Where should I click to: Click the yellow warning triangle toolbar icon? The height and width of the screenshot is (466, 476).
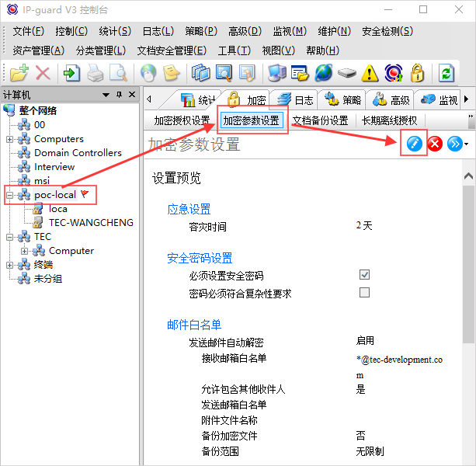pyautogui.click(x=370, y=73)
